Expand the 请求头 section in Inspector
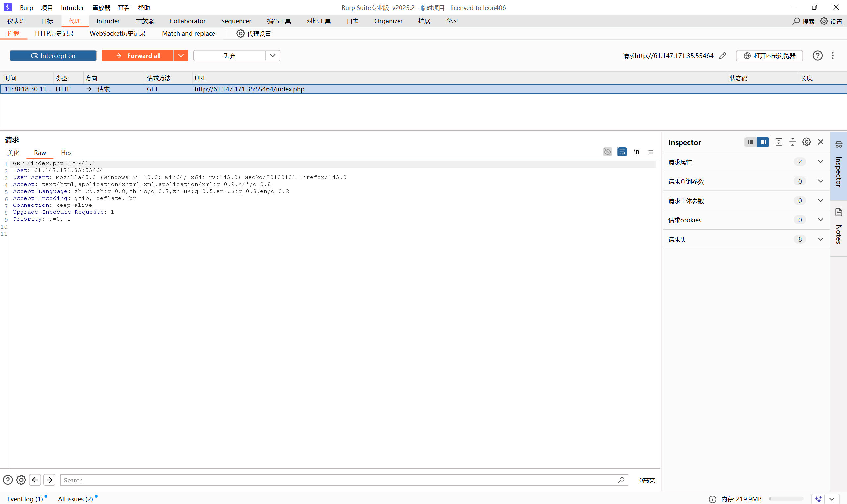847x504 pixels. tap(820, 240)
